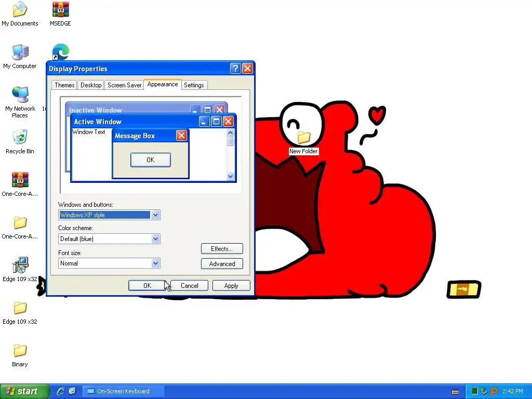Select the MSEDGE archive icon

[60, 14]
